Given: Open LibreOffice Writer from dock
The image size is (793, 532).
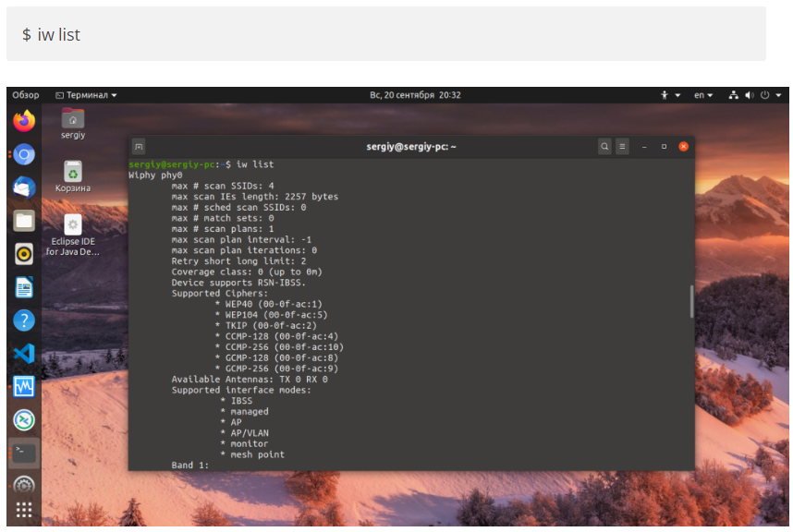Looking at the screenshot, I should pyautogui.click(x=24, y=287).
